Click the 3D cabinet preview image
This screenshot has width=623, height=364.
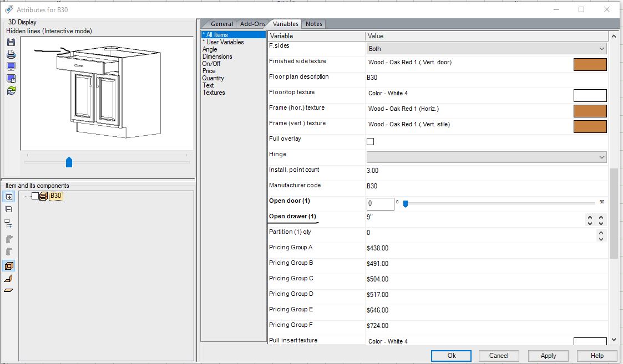107,94
